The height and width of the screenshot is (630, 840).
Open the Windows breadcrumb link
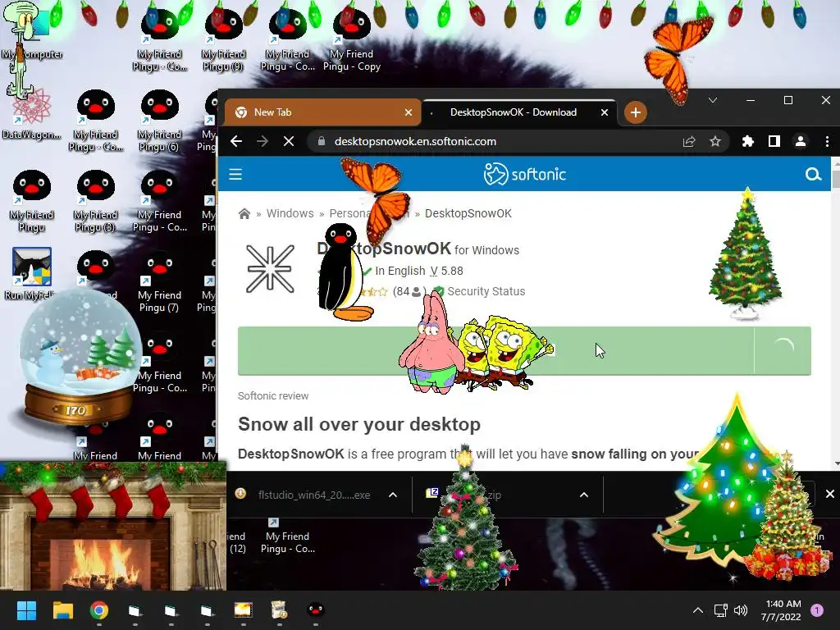tap(290, 213)
